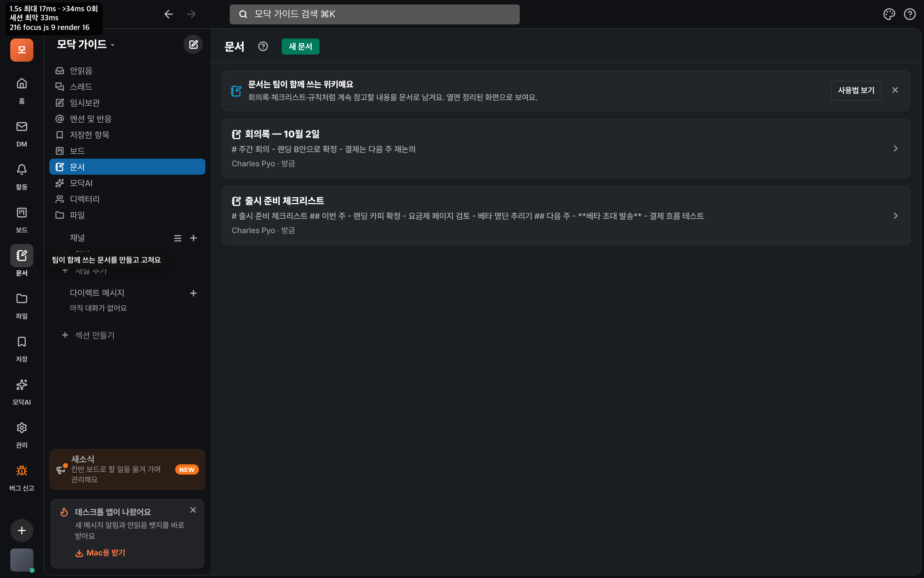Click the user profile avatar at bottom left

point(22,560)
